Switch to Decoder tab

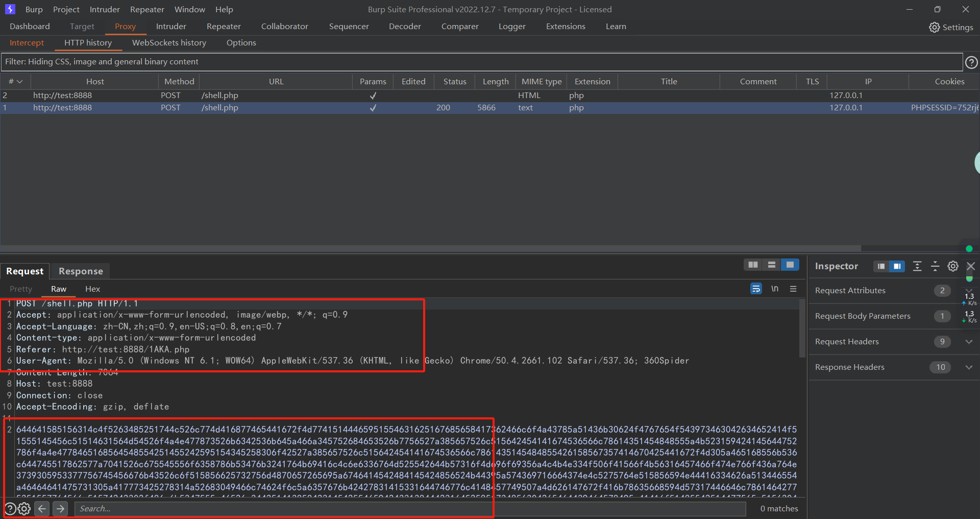pyautogui.click(x=405, y=27)
